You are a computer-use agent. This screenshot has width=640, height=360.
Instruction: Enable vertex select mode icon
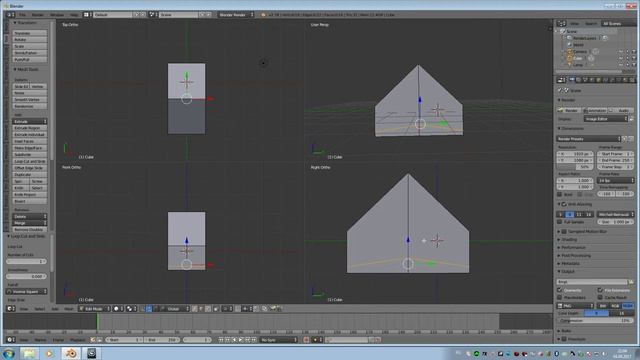pyautogui.click(x=195, y=309)
